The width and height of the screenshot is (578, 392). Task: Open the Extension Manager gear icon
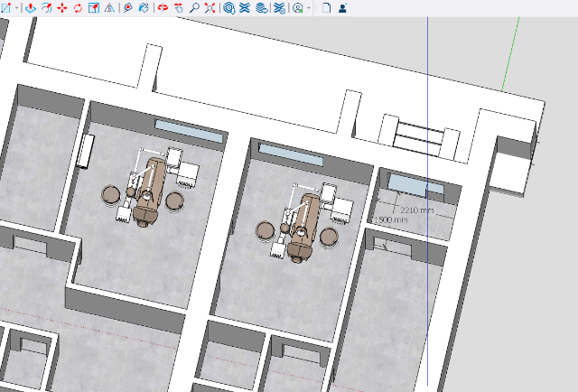pos(278,8)
